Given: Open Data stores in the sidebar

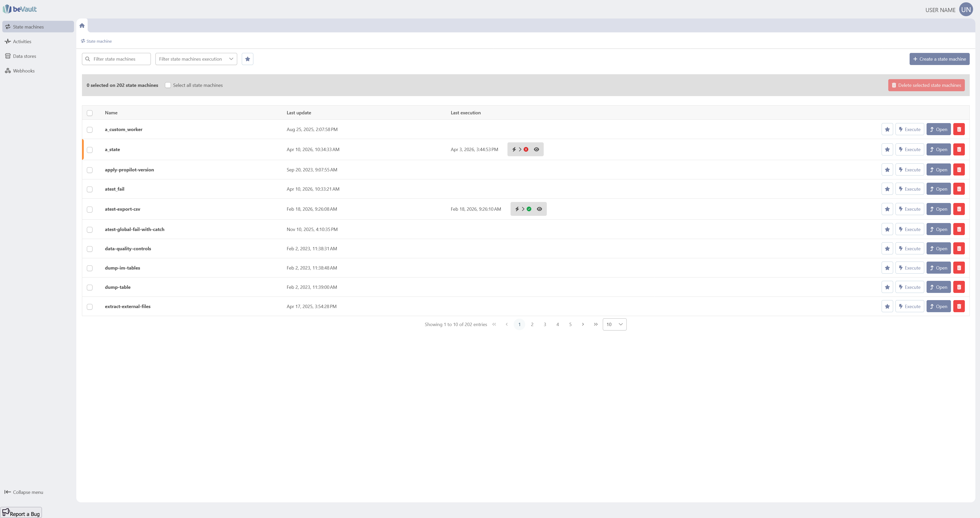Looking at the screenshot, I should 38,56.
